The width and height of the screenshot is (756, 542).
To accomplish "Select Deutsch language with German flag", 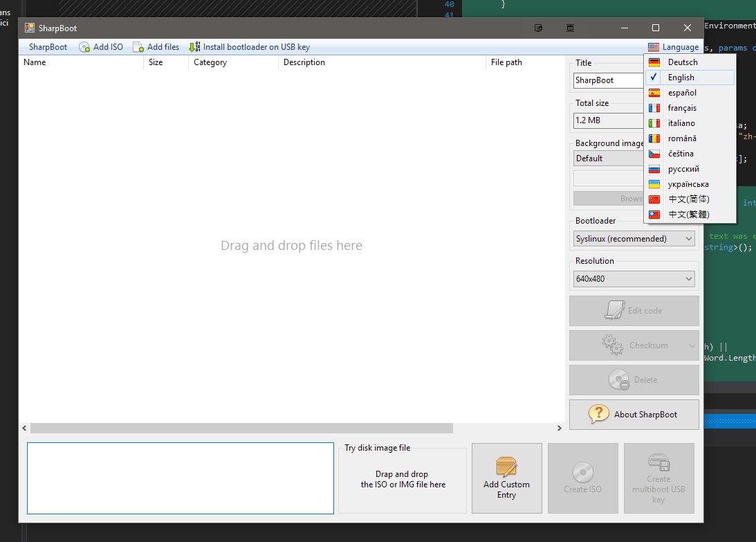I will pos(682,62).
